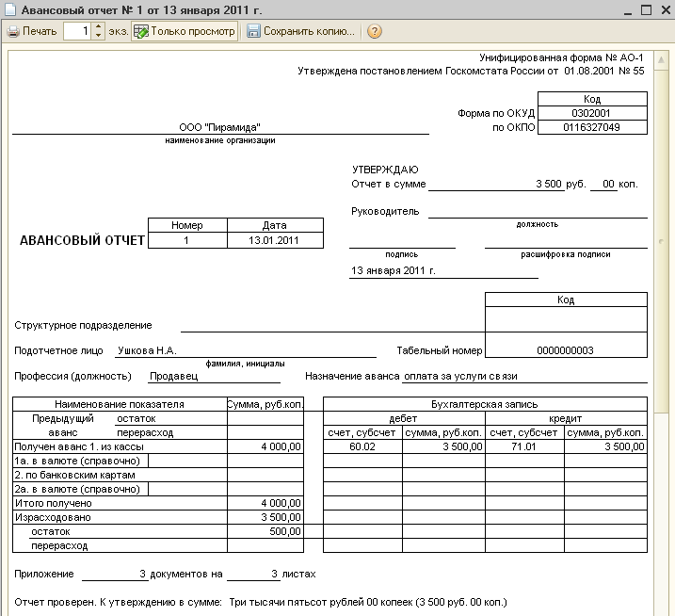Click the credit account cell 71.01
The image size is (675, 616).
coord(525,446)
